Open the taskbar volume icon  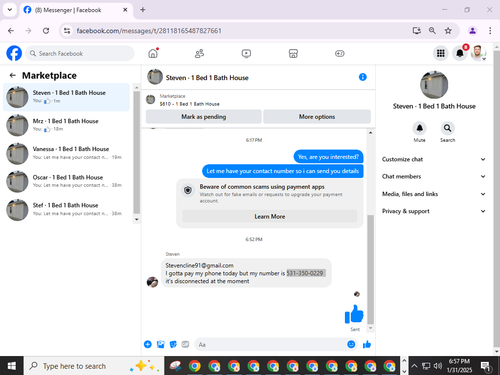438,366
